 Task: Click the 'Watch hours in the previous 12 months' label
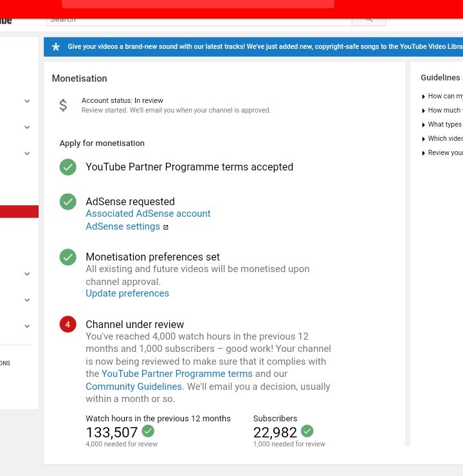158,418
